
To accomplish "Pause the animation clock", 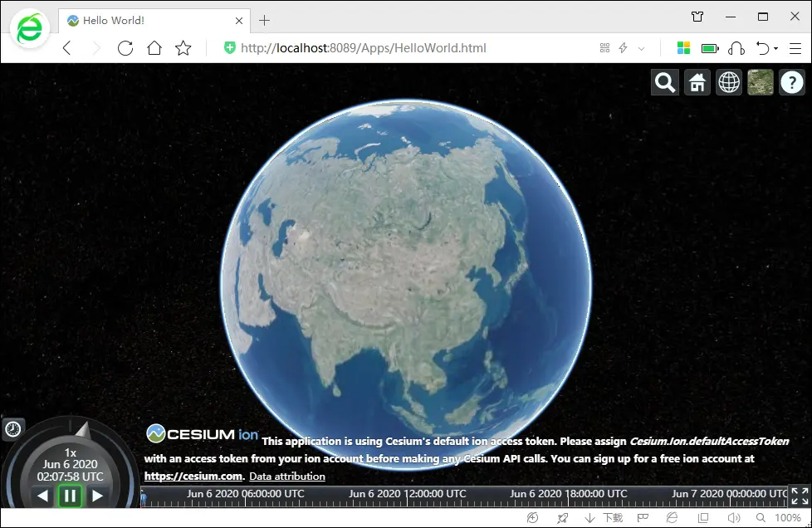I will pos(70,496).
